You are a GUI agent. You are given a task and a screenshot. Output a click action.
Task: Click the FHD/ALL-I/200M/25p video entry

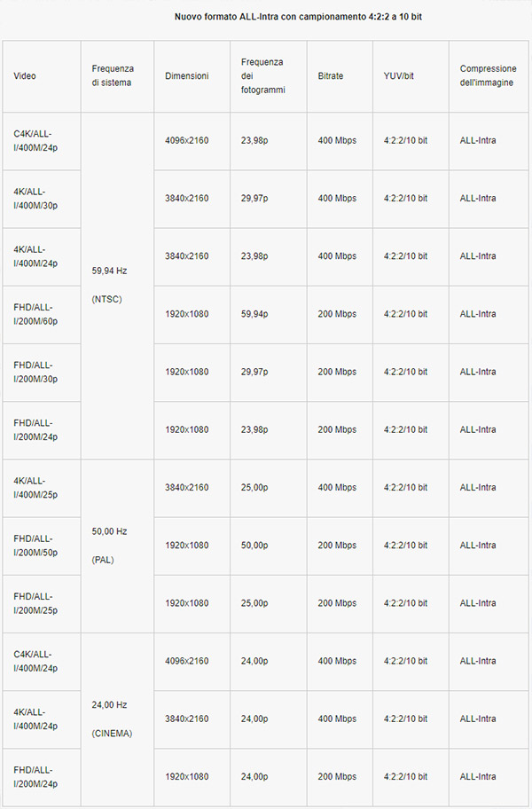click(35, 602)
